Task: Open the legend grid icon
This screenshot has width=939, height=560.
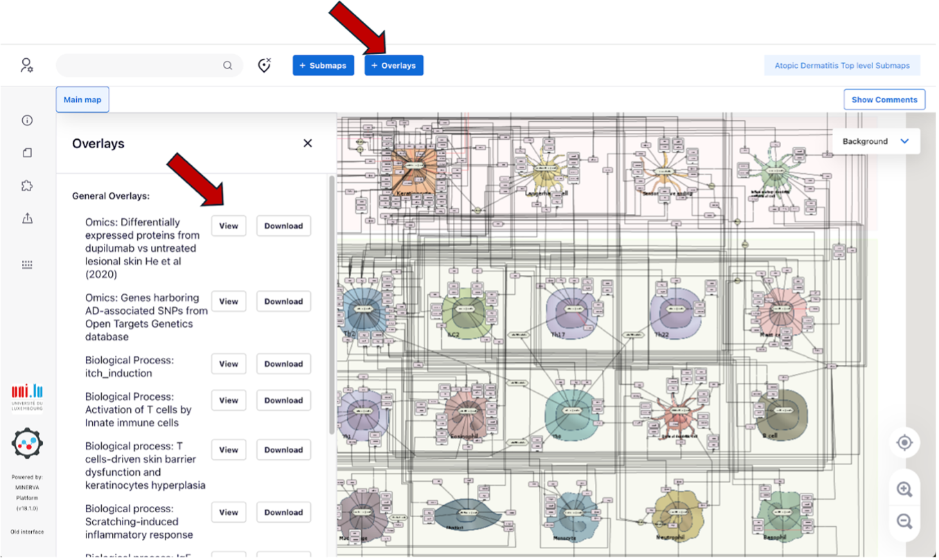Action: (x=27, y=264)
